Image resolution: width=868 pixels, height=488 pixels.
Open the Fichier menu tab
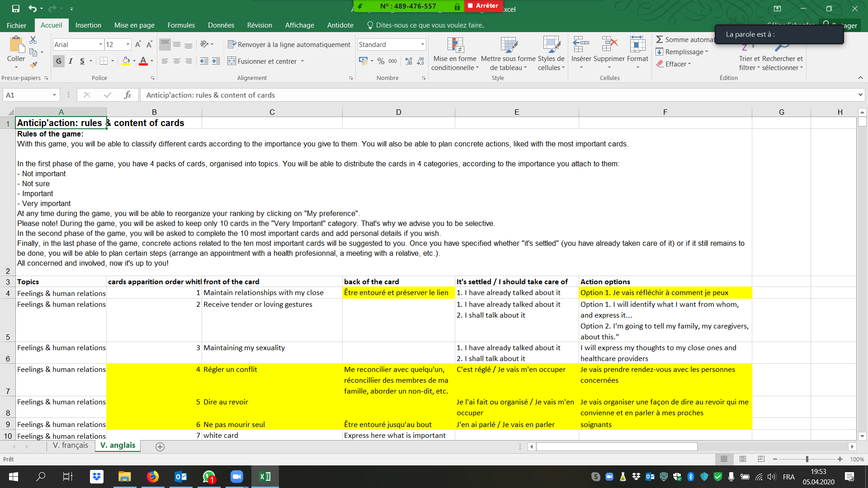coord(16,25)
